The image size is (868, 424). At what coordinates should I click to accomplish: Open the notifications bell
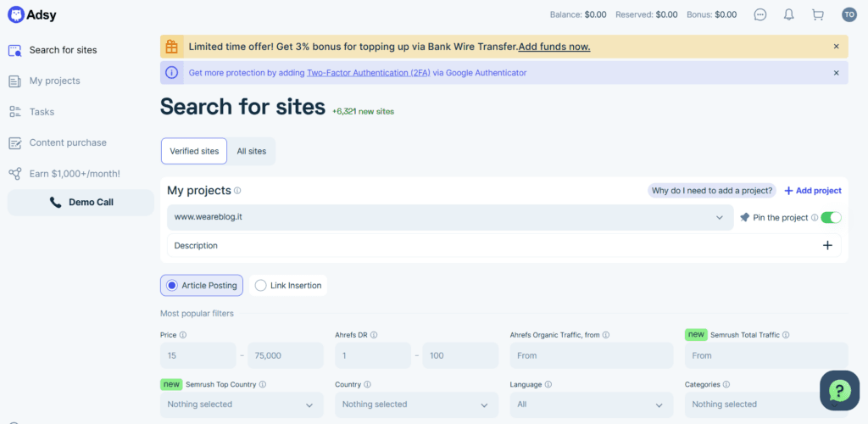pyautogui.click(x=789, y=15)
